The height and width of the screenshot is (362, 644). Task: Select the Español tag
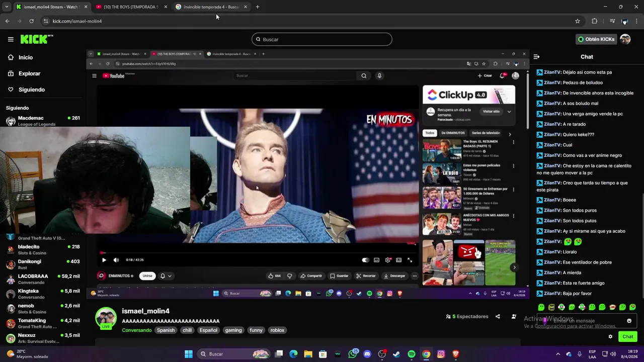pyautogui.click(x=208, y=330)
